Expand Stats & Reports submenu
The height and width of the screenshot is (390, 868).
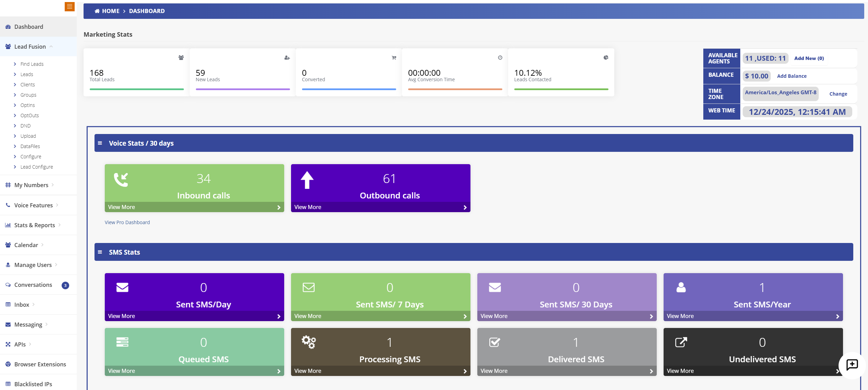(x=34, y=225)
